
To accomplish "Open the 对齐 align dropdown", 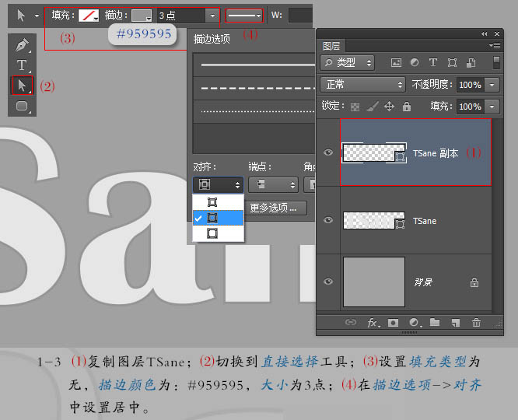I will point(218,184).
